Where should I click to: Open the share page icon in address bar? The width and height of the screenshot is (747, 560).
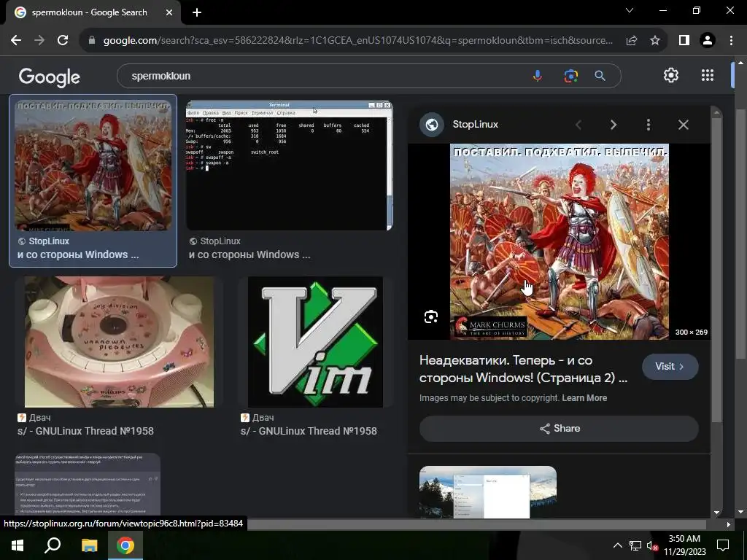632,41
